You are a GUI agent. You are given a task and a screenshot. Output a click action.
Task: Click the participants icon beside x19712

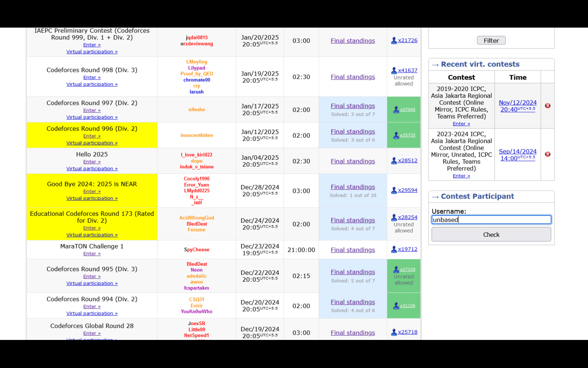tap(394, 249)
